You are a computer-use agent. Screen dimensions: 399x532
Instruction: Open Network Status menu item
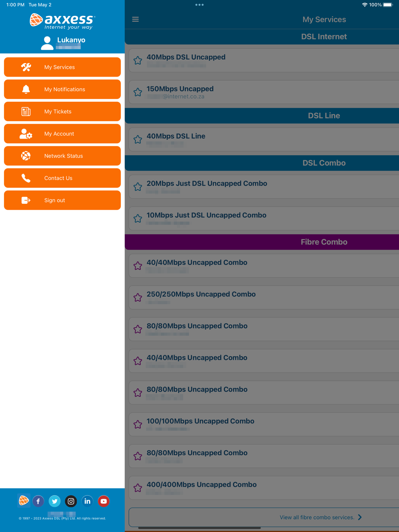pyautogui.click(x=62, y=156)
